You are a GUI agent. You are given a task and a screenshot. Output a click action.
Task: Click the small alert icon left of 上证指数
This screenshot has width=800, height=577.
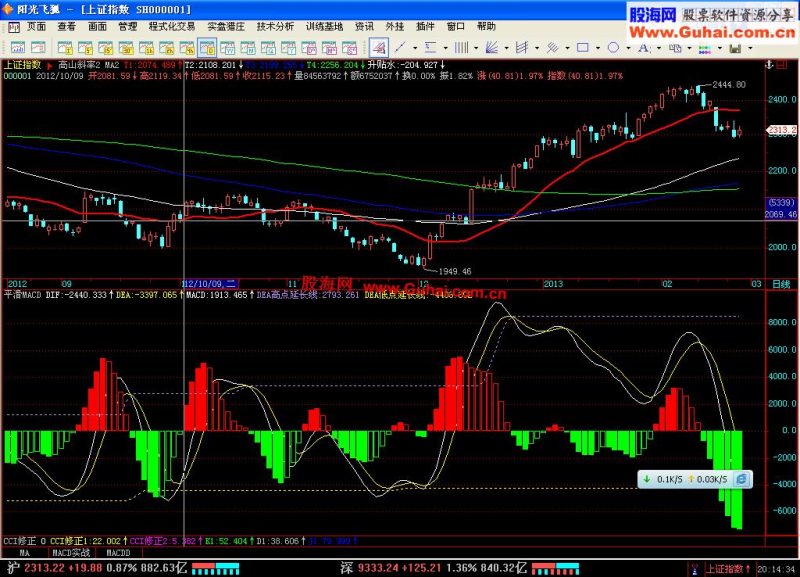click(x=694, y=568)
